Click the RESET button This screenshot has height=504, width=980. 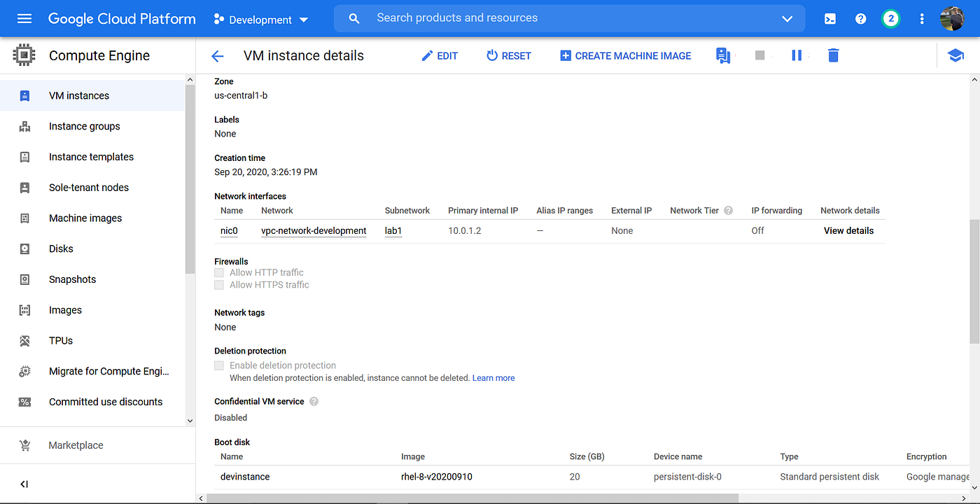[509, 56]
